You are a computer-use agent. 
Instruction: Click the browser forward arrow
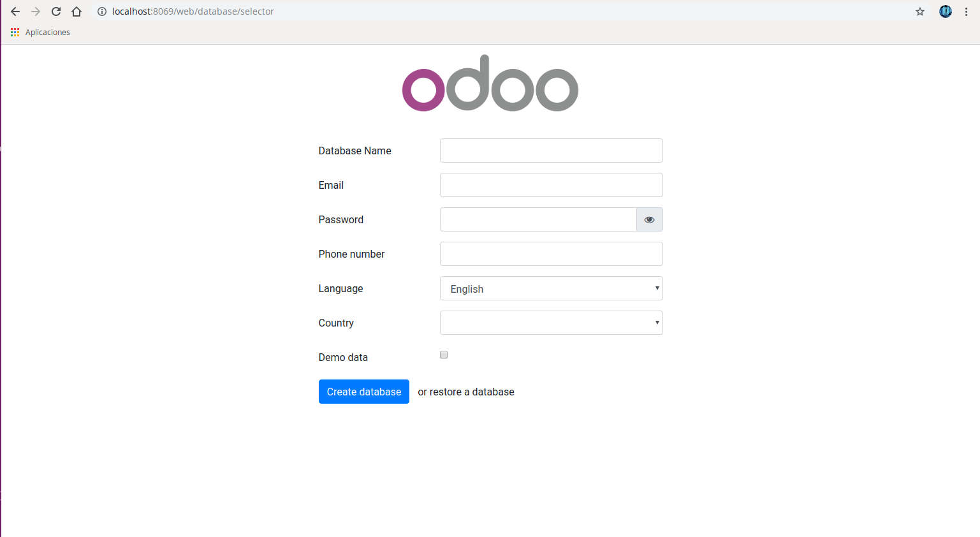(36, 11)
